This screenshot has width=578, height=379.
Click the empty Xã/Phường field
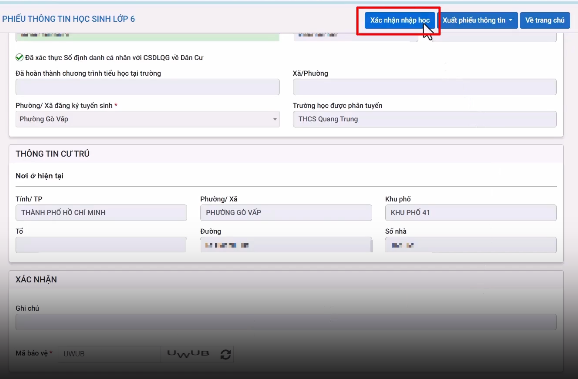point(425,87)
